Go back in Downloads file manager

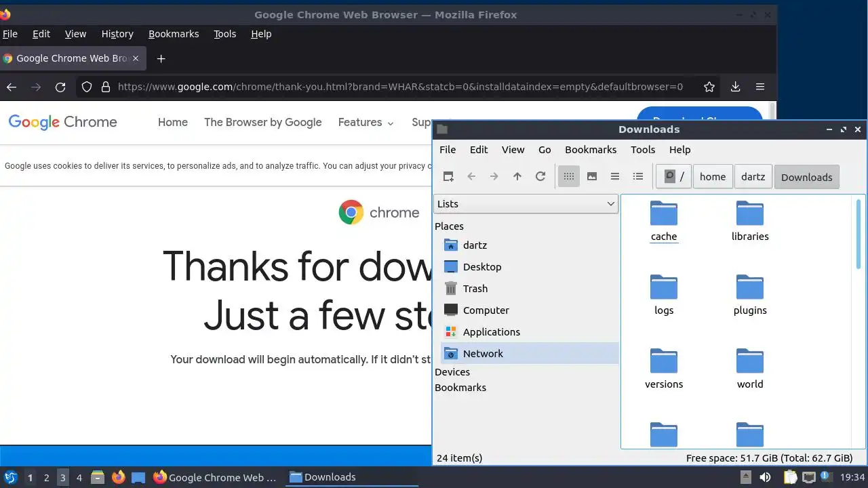point(471,176)
